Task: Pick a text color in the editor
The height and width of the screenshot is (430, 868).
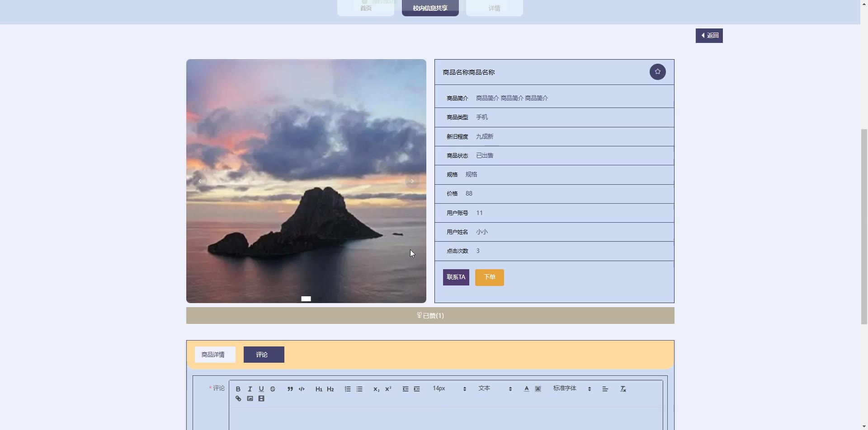Action: 526,389
